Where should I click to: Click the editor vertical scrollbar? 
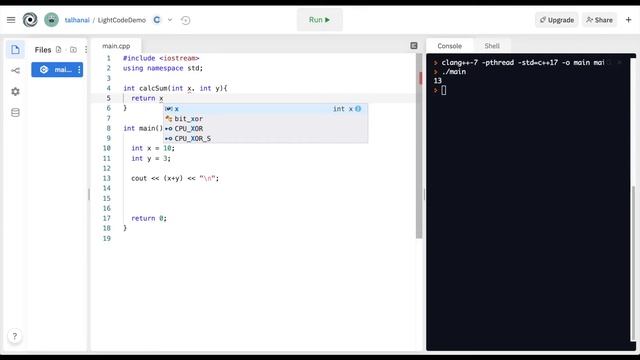[x=419, y=146]
